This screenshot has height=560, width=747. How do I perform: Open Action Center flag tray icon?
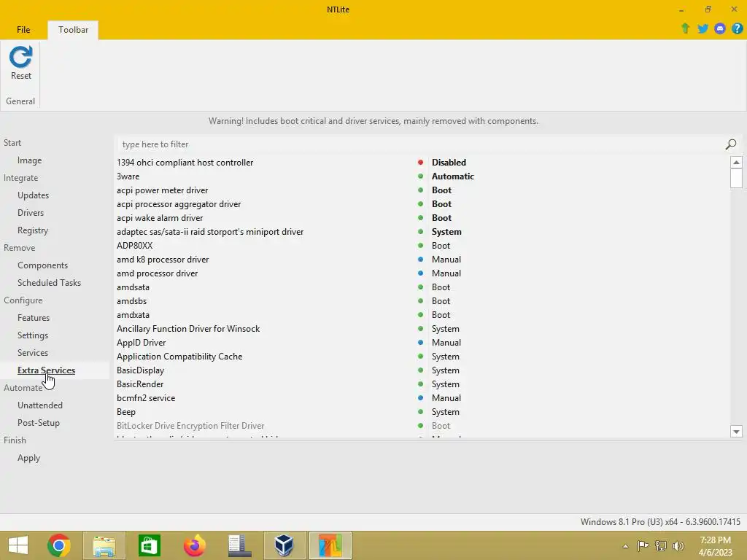(x=643, y=545)
